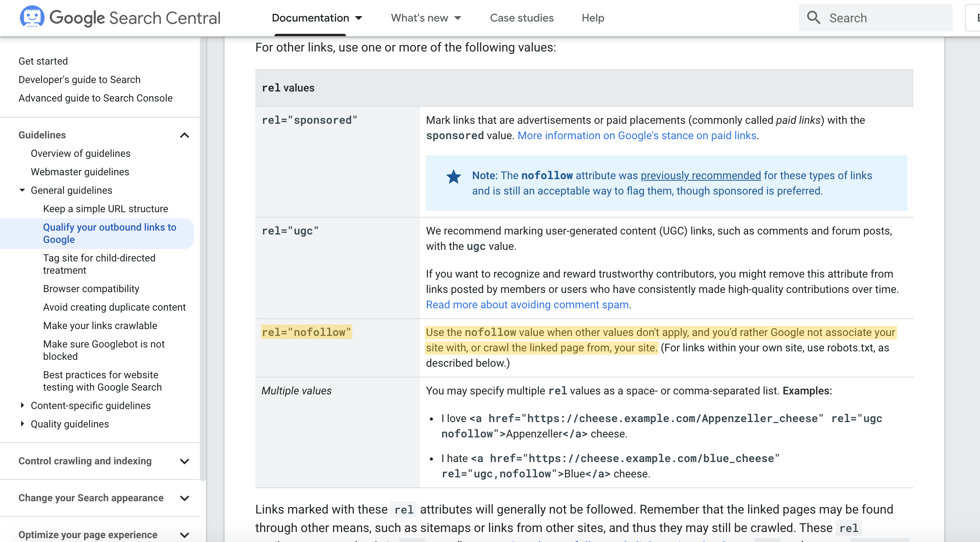Expand Quality guidelines tree arrow

click(x=22, y=424)
